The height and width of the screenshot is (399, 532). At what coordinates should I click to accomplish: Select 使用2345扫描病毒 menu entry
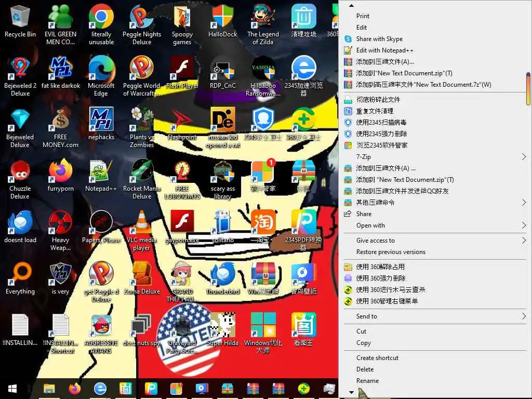point(434,123)
